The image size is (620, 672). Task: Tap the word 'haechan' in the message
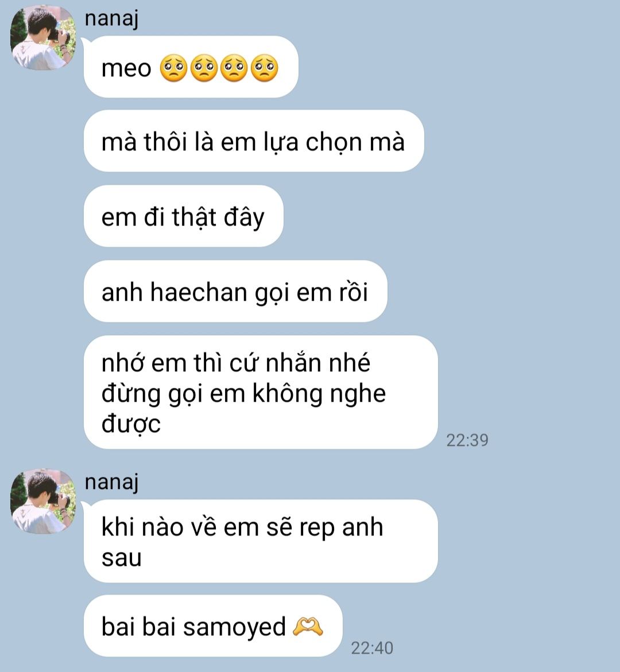199,292
